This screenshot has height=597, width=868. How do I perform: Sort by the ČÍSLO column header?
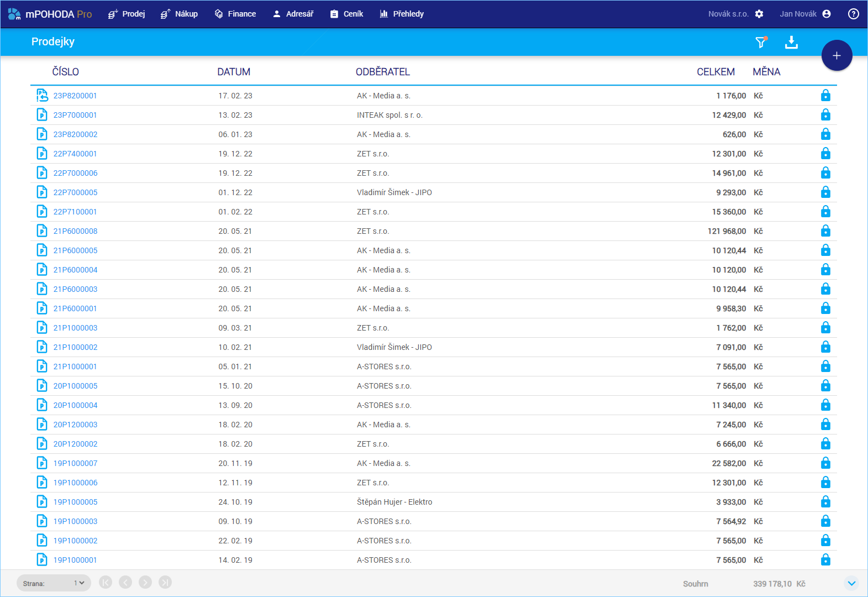tap(66, 72)
